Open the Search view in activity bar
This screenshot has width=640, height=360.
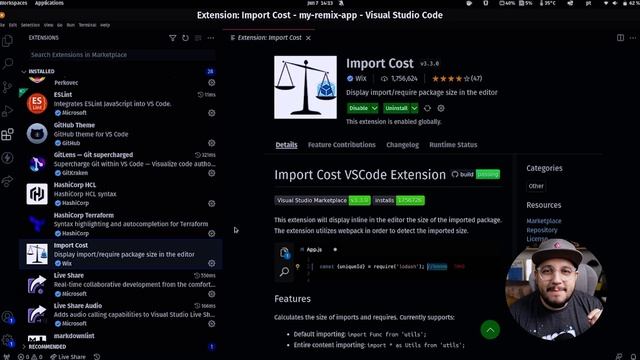click(x=7, y=63)
